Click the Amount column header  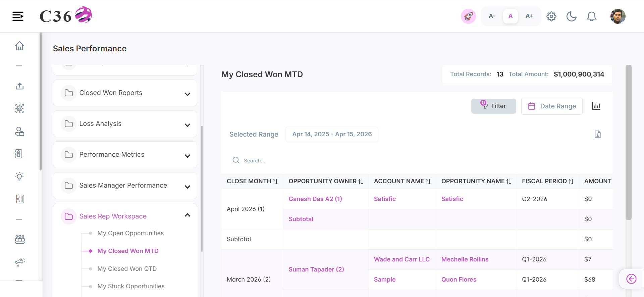(x=598, y=181)
